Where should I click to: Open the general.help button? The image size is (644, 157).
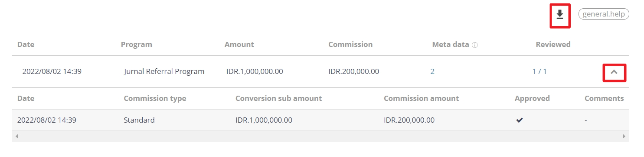[x=604, y=14]
